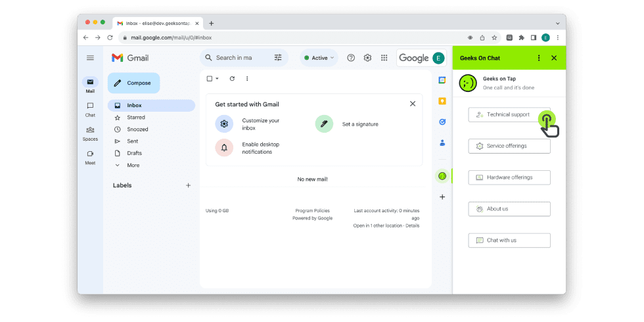The height and width of the screenshot is (322, 644).
Task: Click the Search in mail field
Action: pyautogui.click(x=234, y=58)
